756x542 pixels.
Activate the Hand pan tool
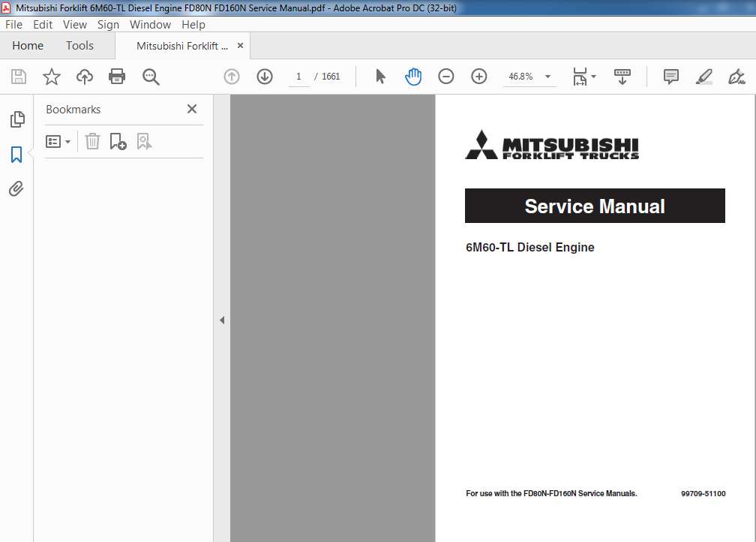(x=413, y=77)
